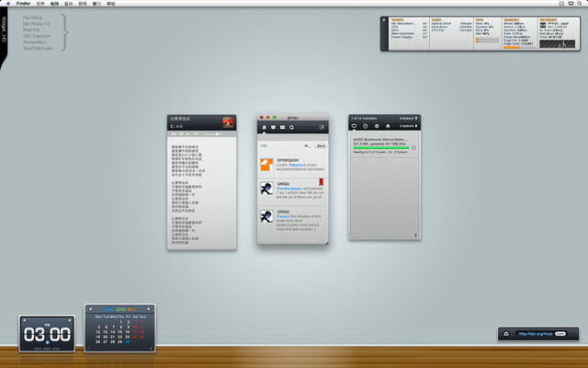The height and width of the screenshot is (368, 588).
Task: Click the green ACDC Backtracks progress bar
Action: pyautogui.click(x=381, y=148)
